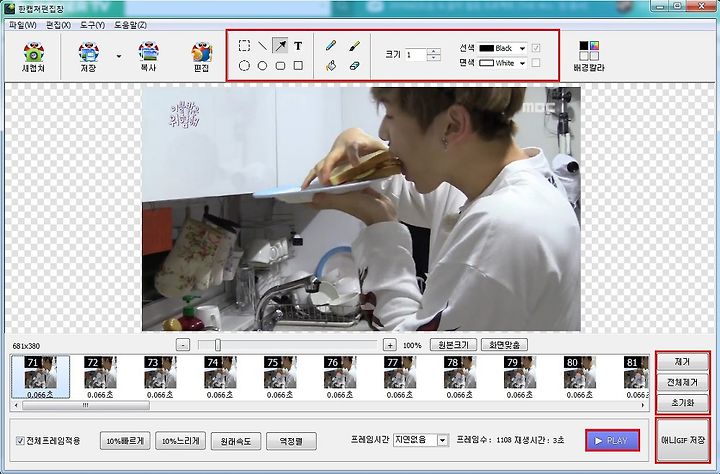Click the 크기 size input field
Viewport: 720px width, 474px height.
(416, 55)
